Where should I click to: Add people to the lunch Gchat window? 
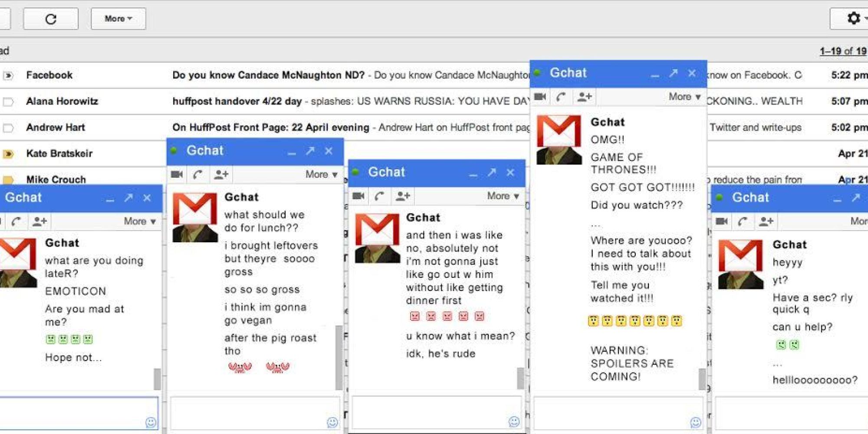tap(221, 174)
